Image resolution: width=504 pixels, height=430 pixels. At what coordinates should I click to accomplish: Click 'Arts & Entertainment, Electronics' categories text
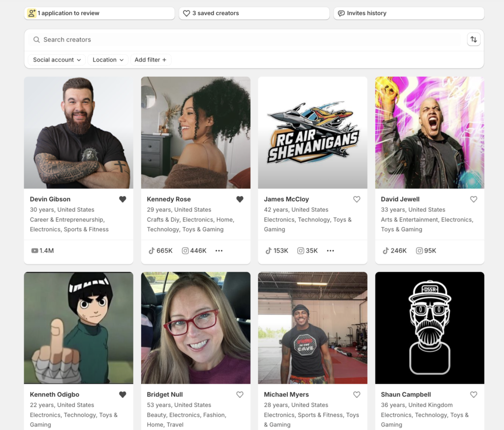coord(427,219)
